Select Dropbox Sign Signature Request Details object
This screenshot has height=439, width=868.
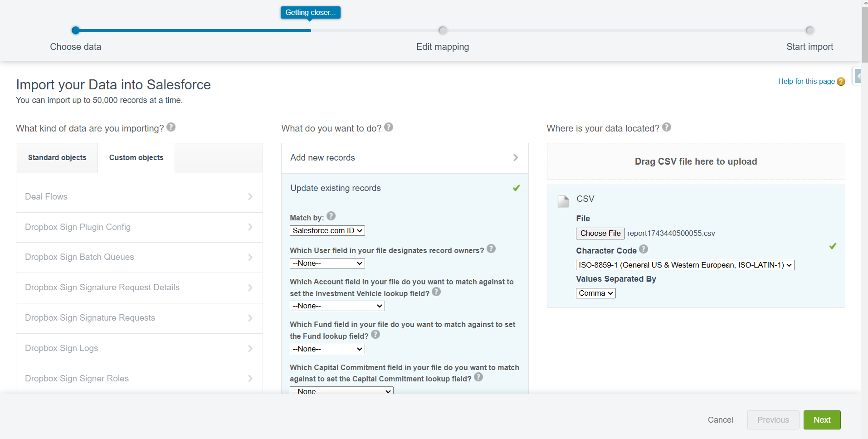pos(139,288)
